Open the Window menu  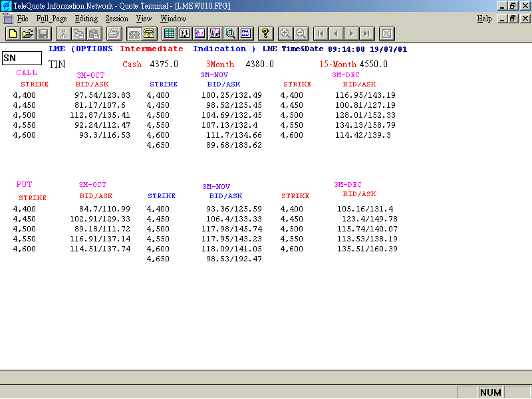coord(174,19)
